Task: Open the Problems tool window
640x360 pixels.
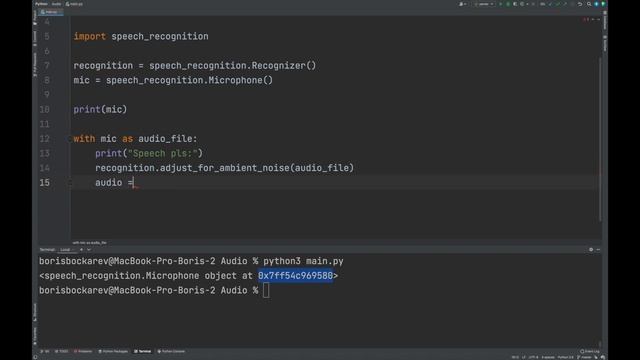Action: (83, 351)
